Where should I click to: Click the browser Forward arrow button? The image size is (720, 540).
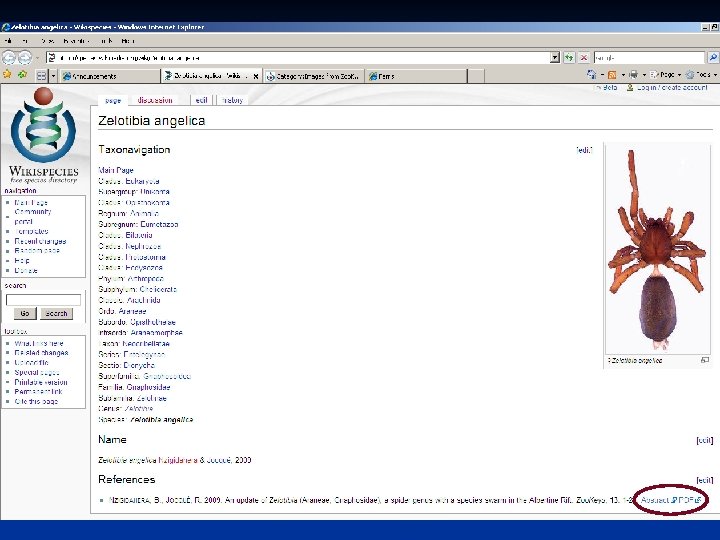(x=24, y=57)
